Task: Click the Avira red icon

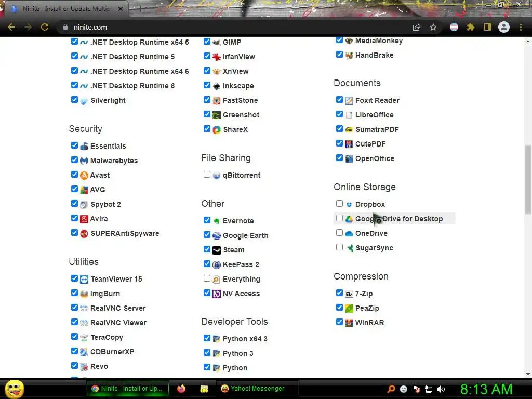Action: (x=84, y=219)
